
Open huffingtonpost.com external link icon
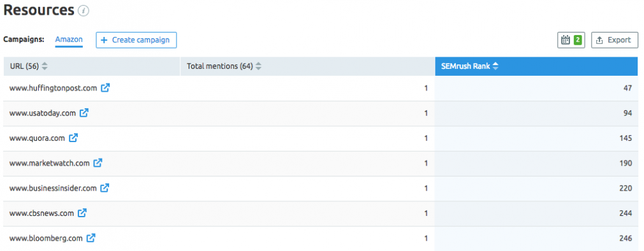[x=106, y=88]
